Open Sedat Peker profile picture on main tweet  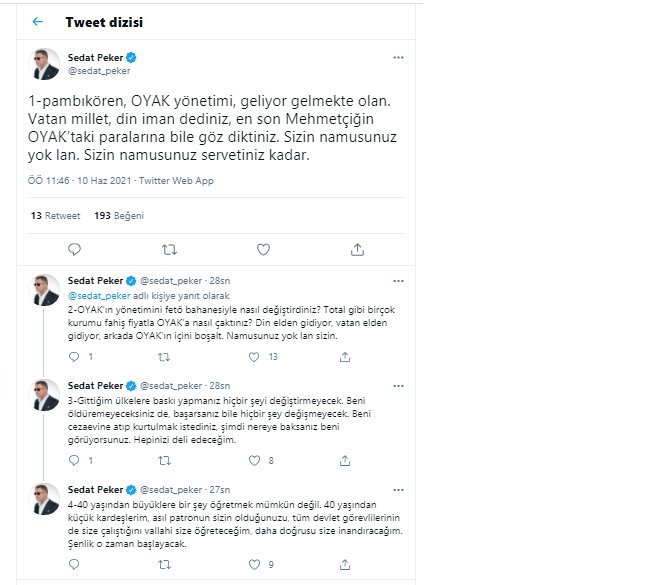(44, 64)
